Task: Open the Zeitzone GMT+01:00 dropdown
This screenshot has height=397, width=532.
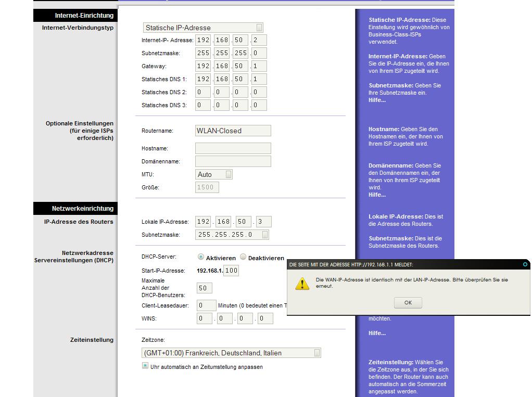Action: [231, 353]
